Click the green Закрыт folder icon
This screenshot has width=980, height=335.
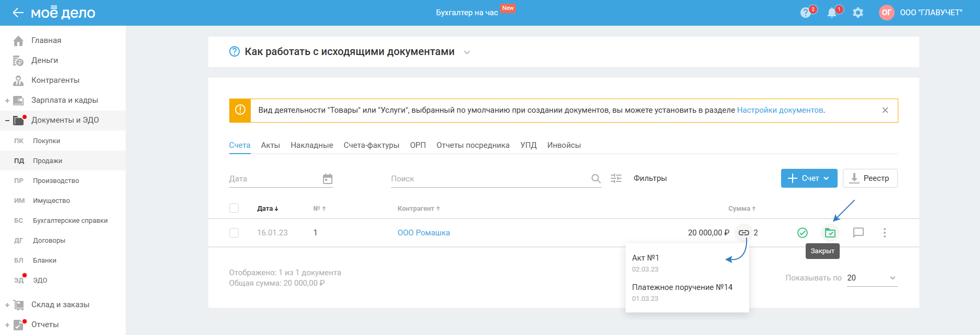coord(830,233)
